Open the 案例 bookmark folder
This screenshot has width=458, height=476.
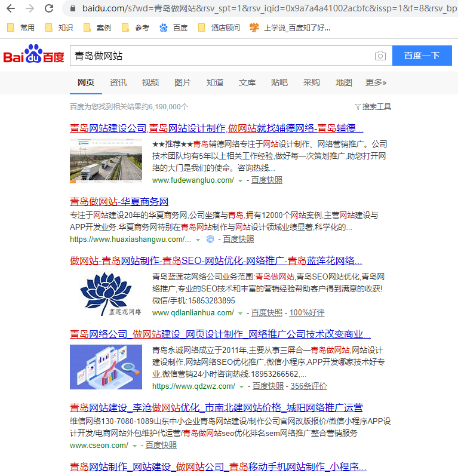[x=97, y=28]
